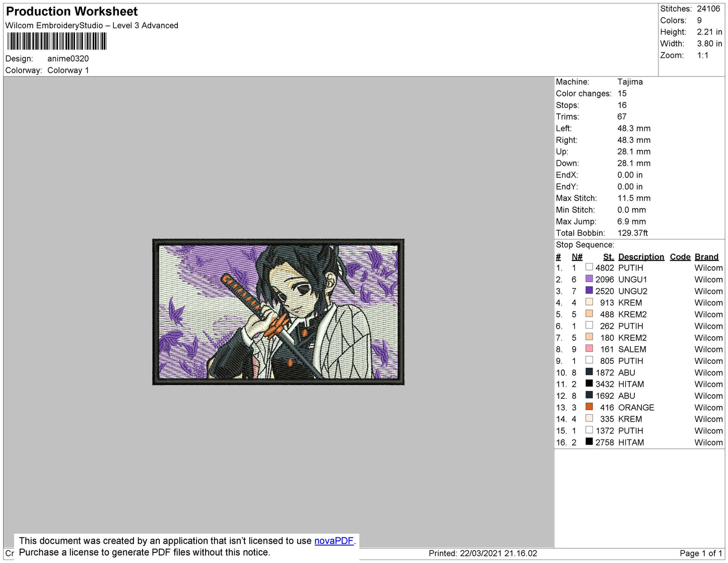
Task: Select the PUTIH swatch in stop 1
Action: point(589,267)
